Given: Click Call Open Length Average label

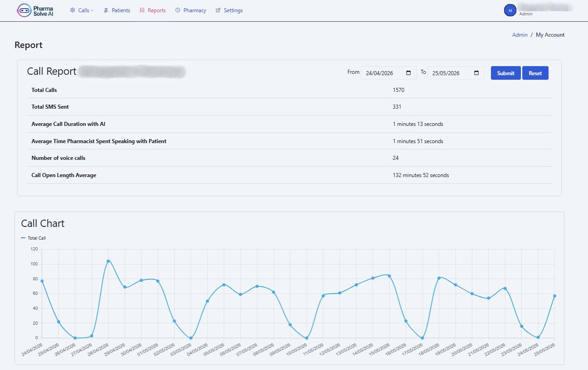Looking at the screenshot, I should (x=63, y=175).
